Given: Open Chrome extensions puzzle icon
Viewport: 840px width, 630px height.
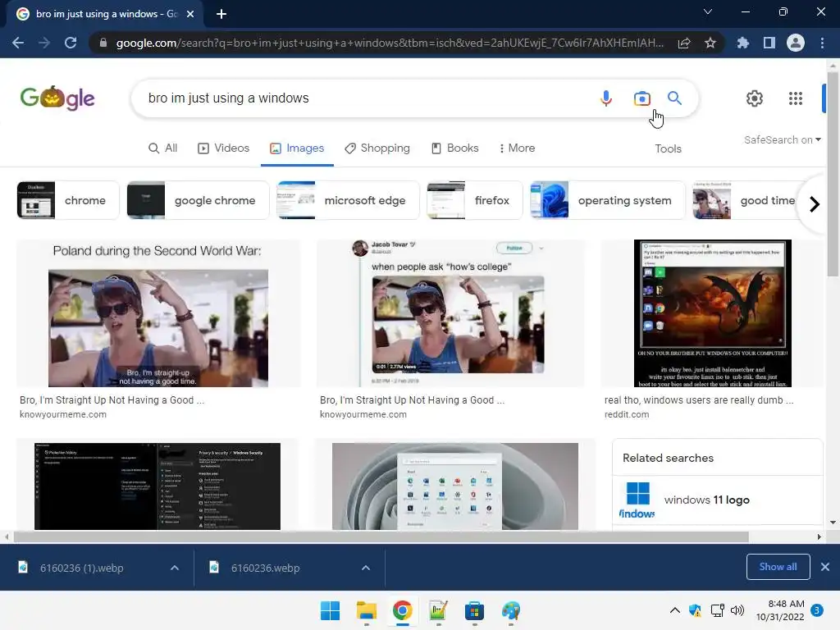Looking at the screenshot, I should tap(742, 43).
